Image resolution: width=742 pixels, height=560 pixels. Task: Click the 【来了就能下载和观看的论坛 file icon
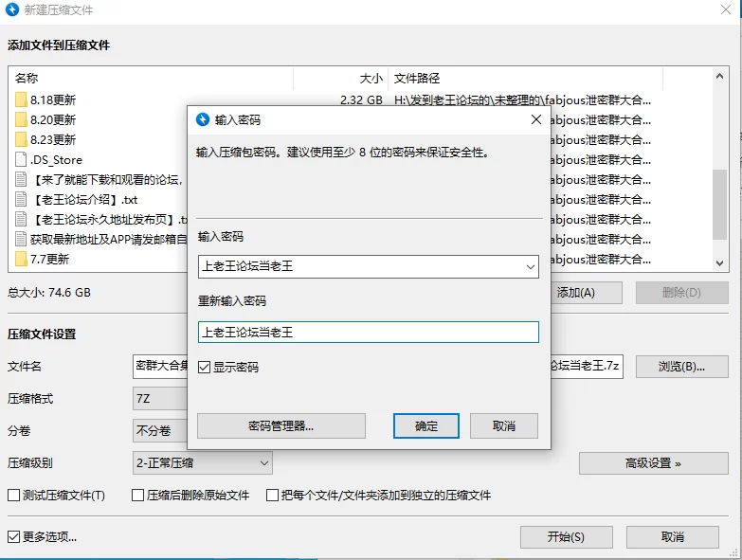coord(21,179)
